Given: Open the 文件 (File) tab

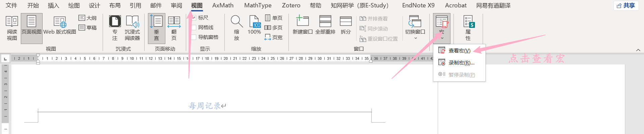Looking at the screenshot, I should pos(11,5).
